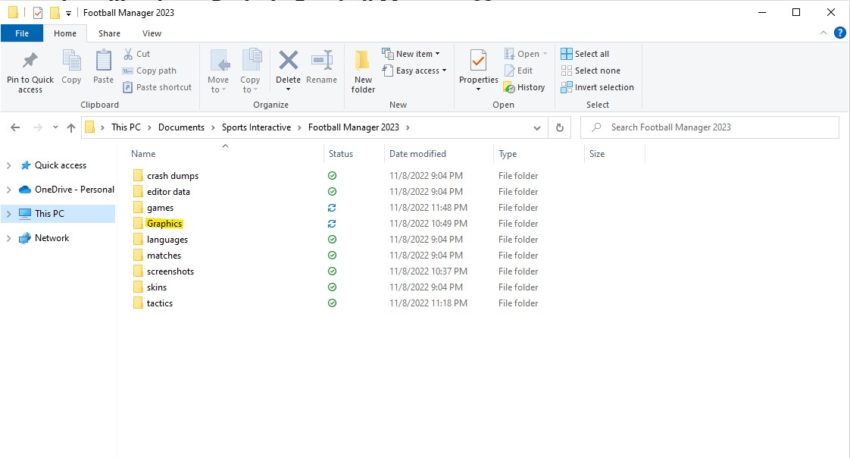Click the Delete icon in Organize group
The width and height of the screenshot is (850, 458).
pos(288,61)
